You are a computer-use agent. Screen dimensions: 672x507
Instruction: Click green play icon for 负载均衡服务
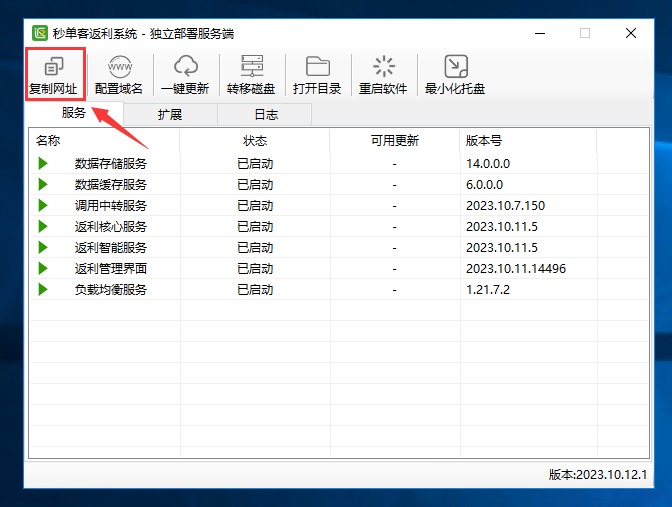pyautogui.click(x=43, y=289)
